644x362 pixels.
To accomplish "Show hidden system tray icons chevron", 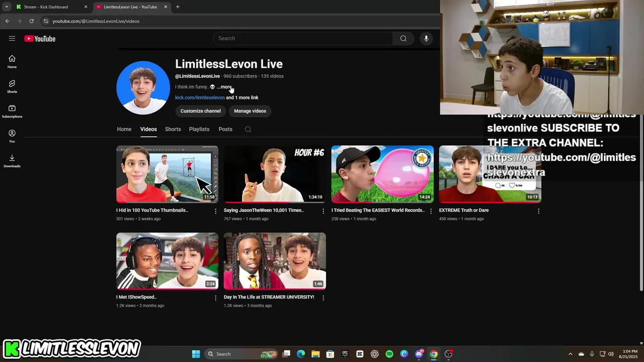I will 570,354.
